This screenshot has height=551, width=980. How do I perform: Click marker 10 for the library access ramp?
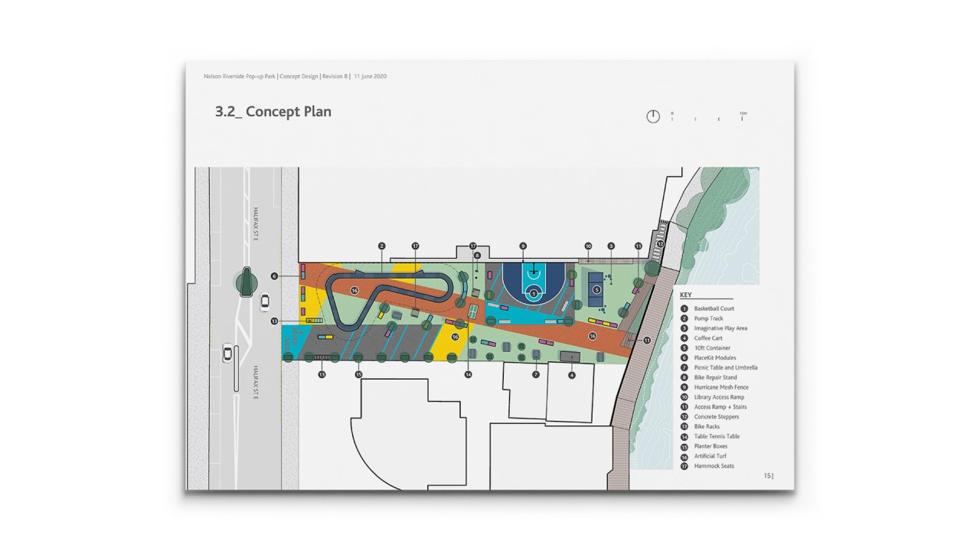click(x=588, y=246)
